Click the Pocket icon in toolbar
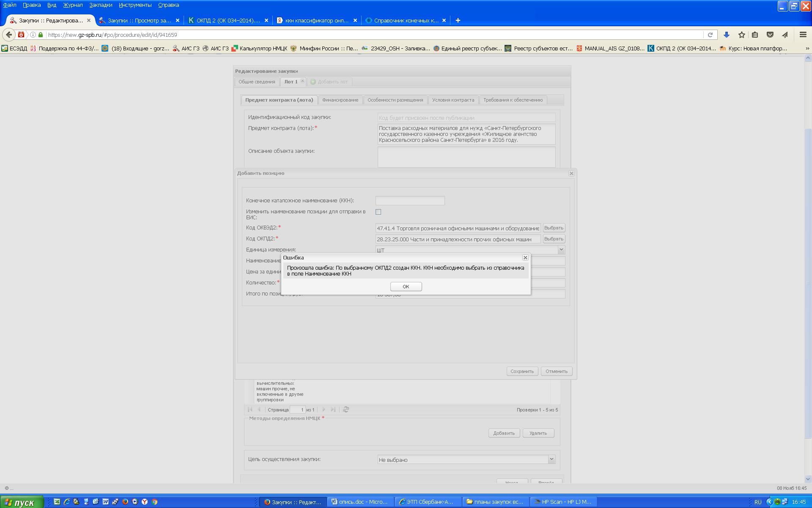This screenshot has height=508, width=812. (x=770, y=35)
